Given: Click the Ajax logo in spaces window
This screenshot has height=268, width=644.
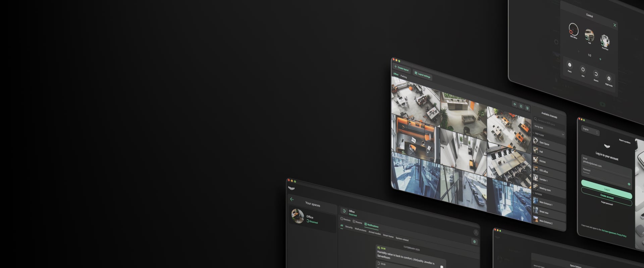Looking at the screenshot, I should 291,188.
